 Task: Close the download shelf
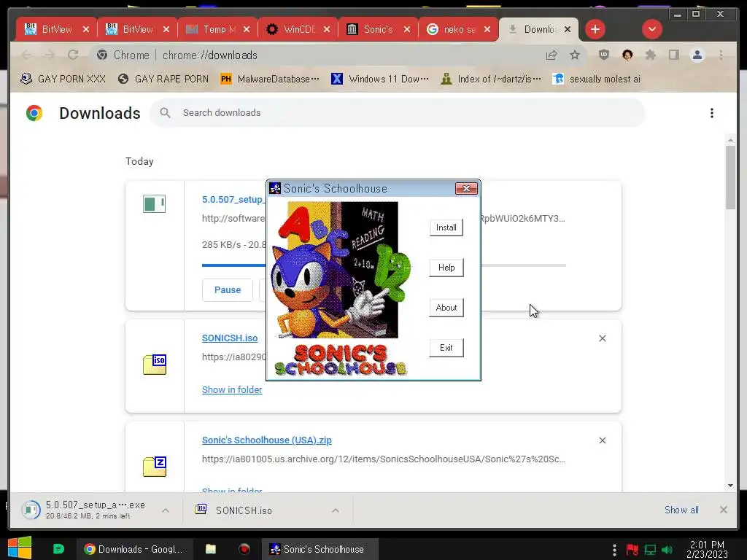pyautogui.click(x=723, y=510)
